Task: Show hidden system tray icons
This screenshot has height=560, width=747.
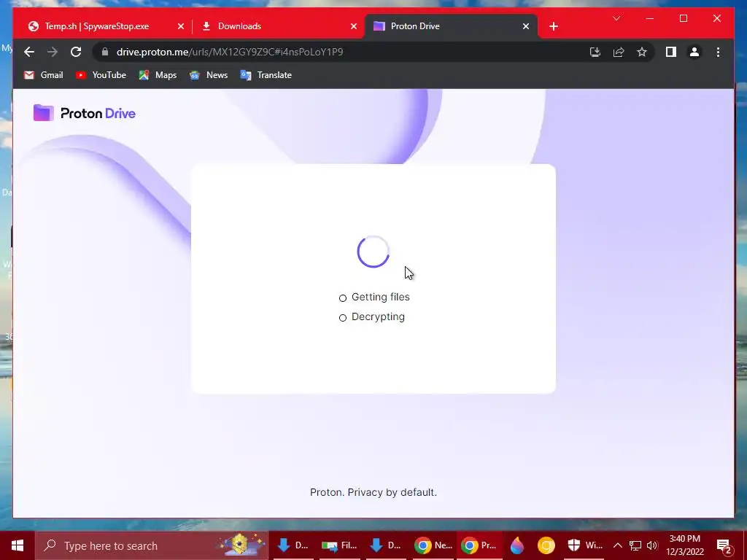Action: tap(617, 545)
